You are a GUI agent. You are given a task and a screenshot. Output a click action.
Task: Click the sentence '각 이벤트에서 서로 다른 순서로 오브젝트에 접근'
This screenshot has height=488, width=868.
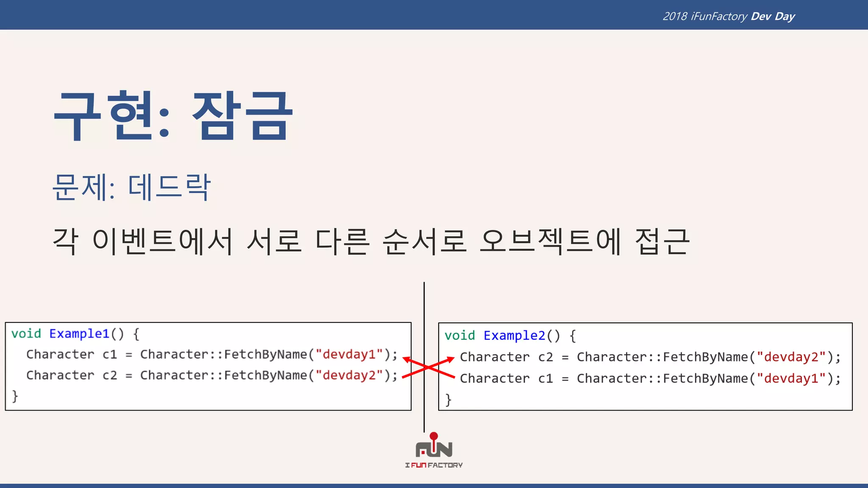pyautogui.click(x=371, y=241)
